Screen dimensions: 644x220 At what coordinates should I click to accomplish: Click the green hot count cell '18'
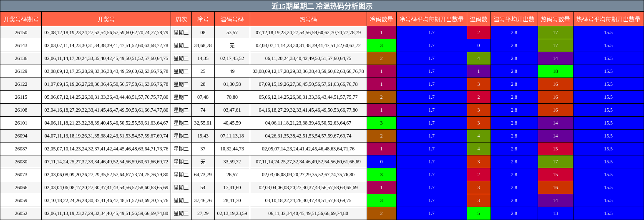(555, 71)
